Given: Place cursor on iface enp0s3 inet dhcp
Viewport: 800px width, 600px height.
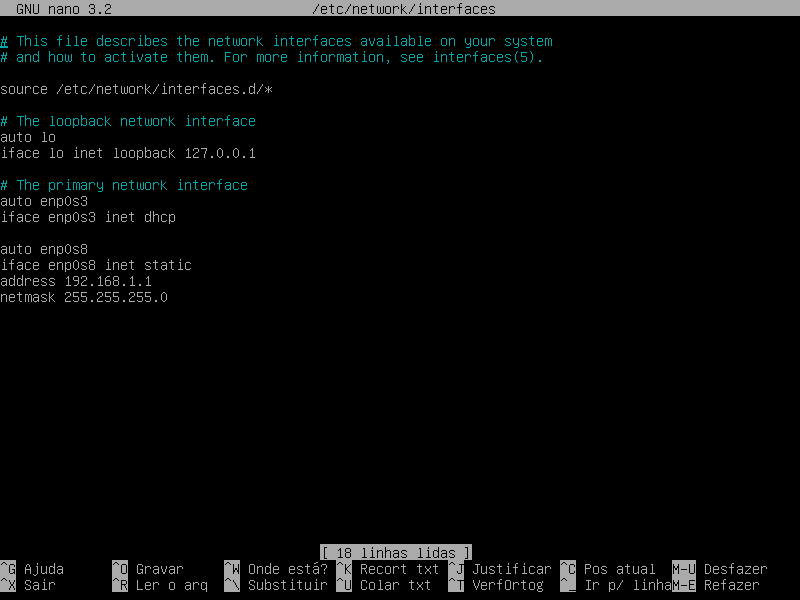Looking at the screenshot, I should (88, 217).
